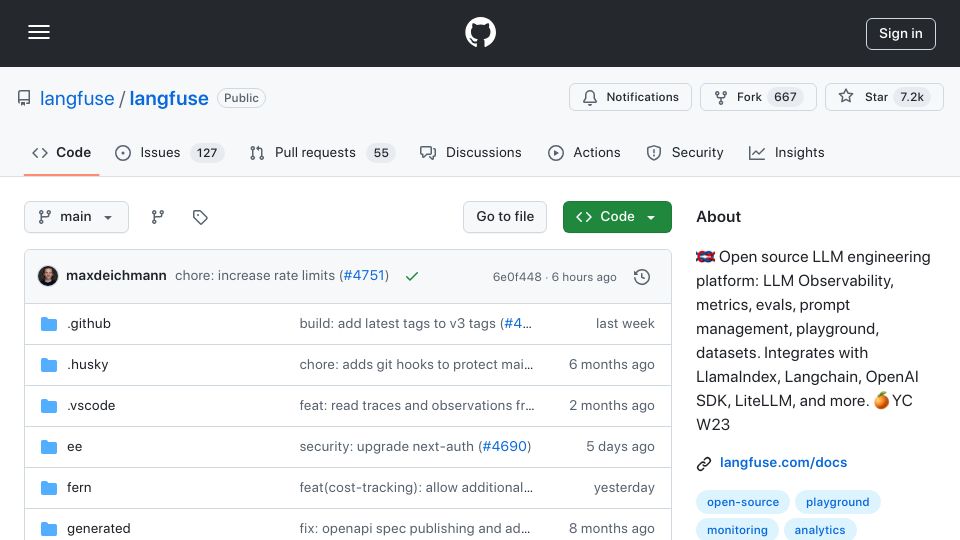Click folder icon next to generated

[x=49, y=529]
